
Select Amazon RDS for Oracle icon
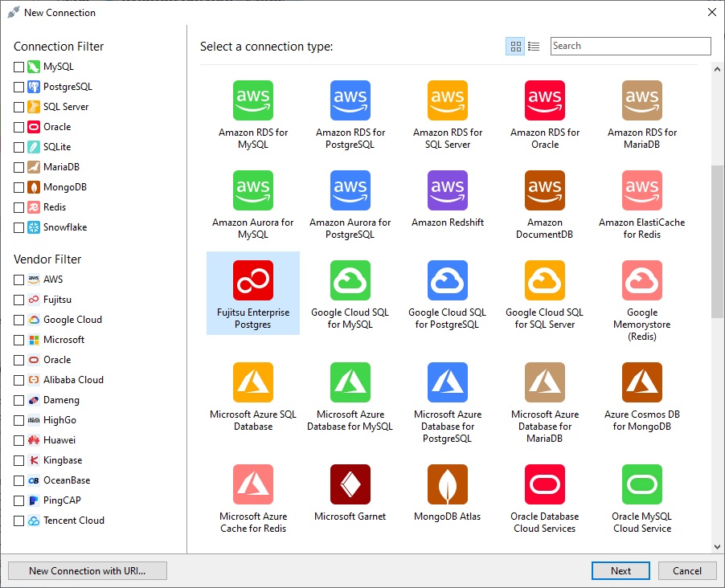pos(545,100)
